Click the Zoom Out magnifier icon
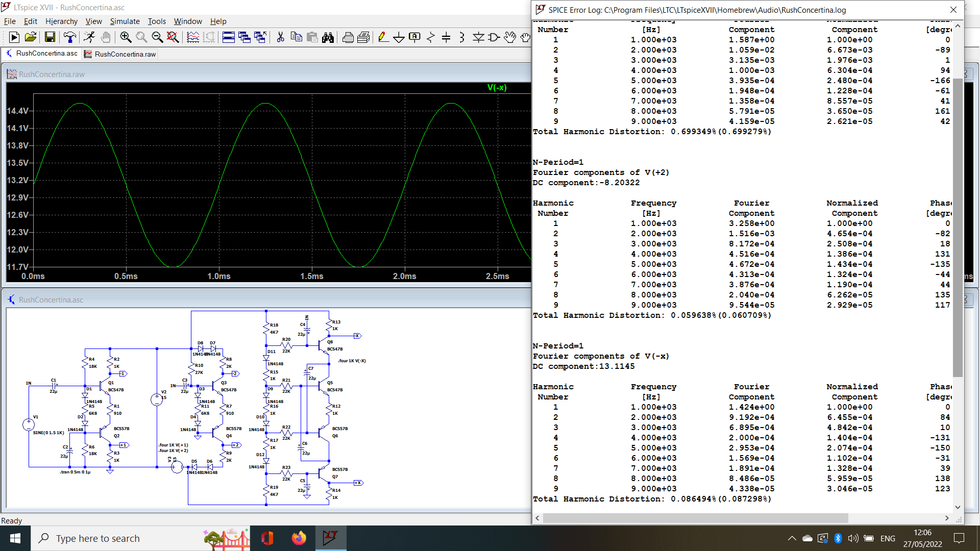 [x=157, y=37]
